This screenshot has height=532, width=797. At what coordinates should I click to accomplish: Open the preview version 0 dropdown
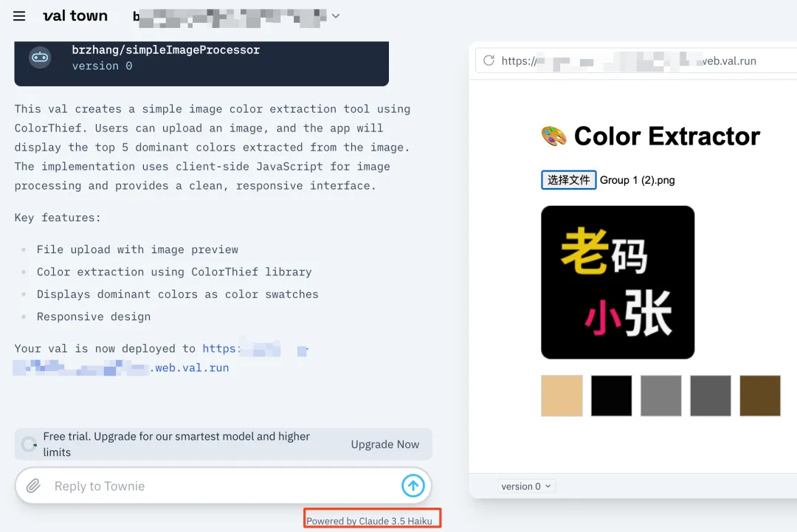[x=526, y=486]
